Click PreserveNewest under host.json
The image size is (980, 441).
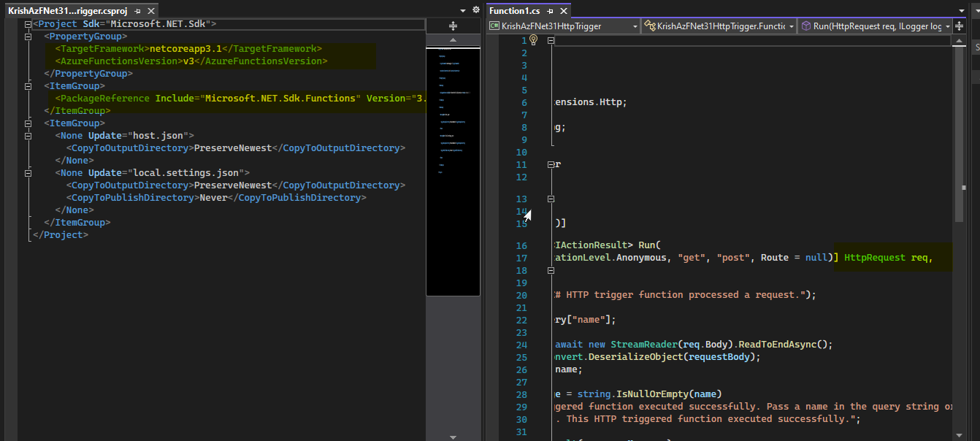233,148
